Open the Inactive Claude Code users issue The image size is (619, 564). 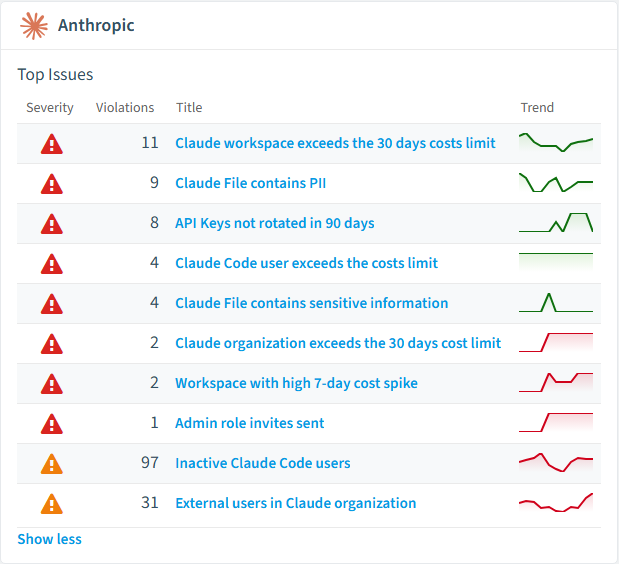click(263, 463)
